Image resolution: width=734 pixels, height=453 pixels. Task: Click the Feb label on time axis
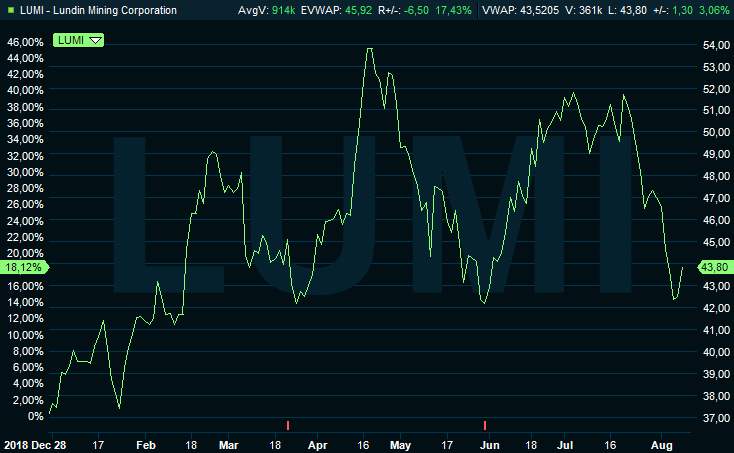tap(146, 445)
